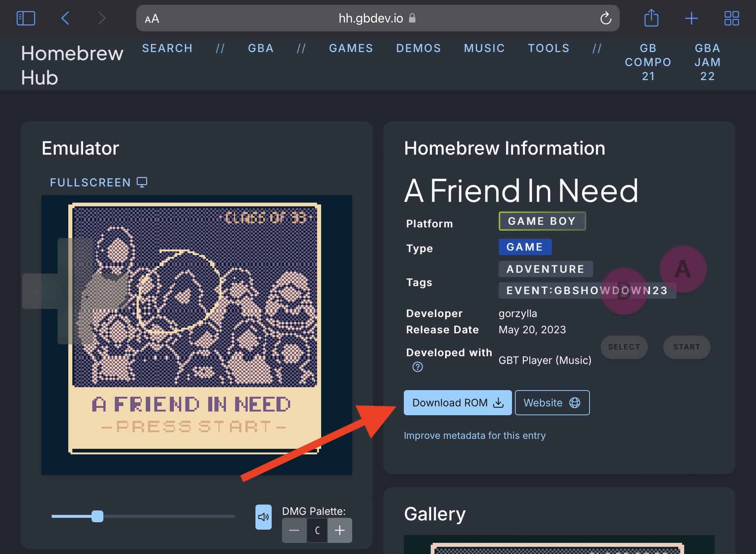Select the EVENT:GBSHOWDOWN23 tag
This screenshot has height=554, width=756.
point(587,290)
